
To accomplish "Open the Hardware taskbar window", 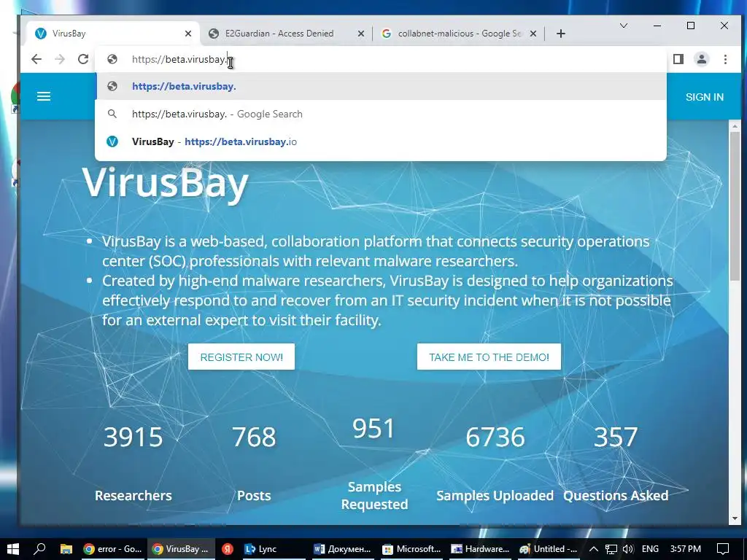I will 480,549.
